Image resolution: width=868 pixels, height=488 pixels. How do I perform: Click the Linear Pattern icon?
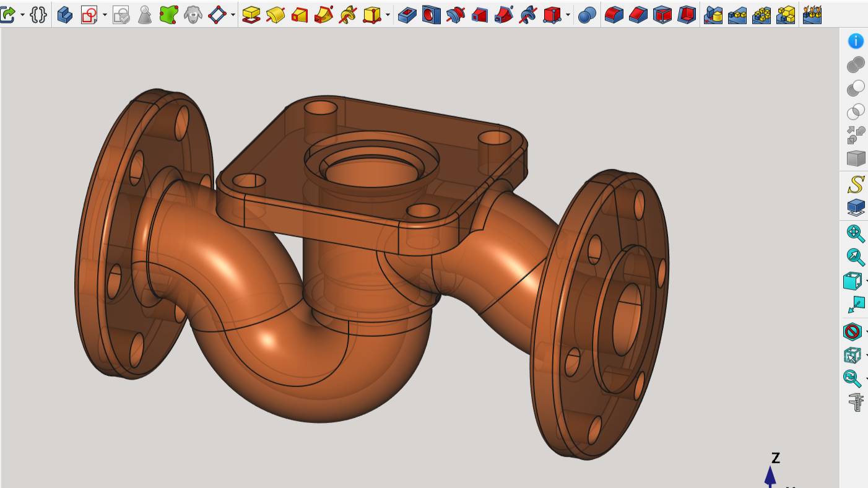pos(737,14)
